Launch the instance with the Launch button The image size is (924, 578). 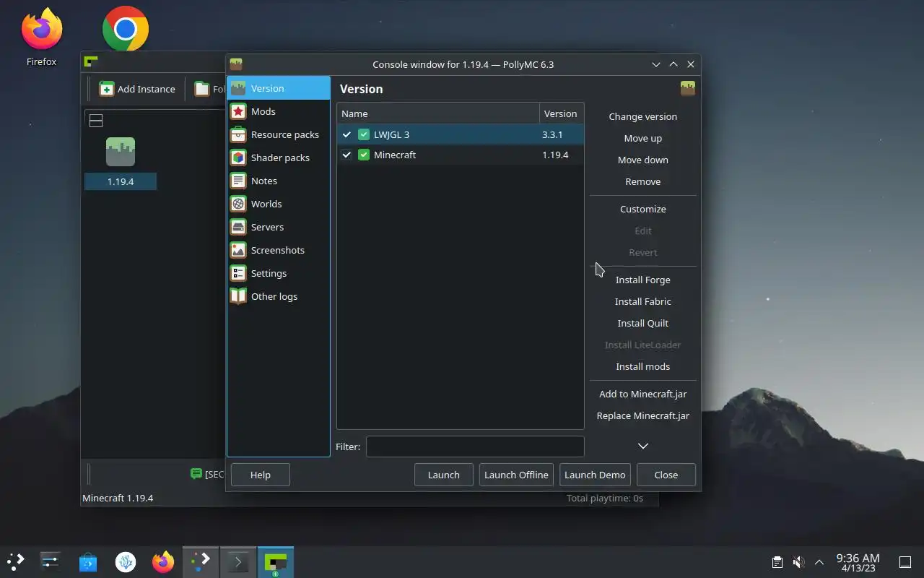444,475
